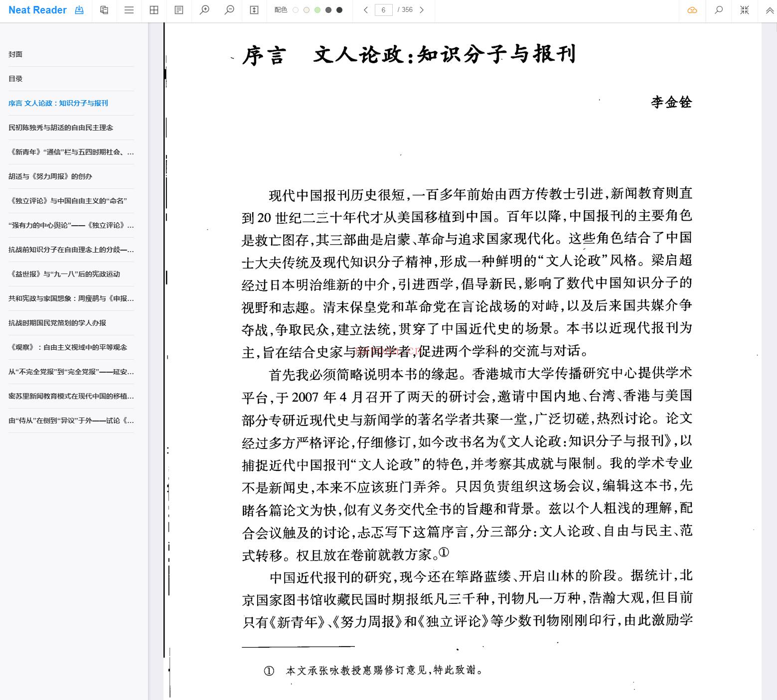Zoom out of the page
Viewport: 777px width, 700px height.
click(229, 10)
